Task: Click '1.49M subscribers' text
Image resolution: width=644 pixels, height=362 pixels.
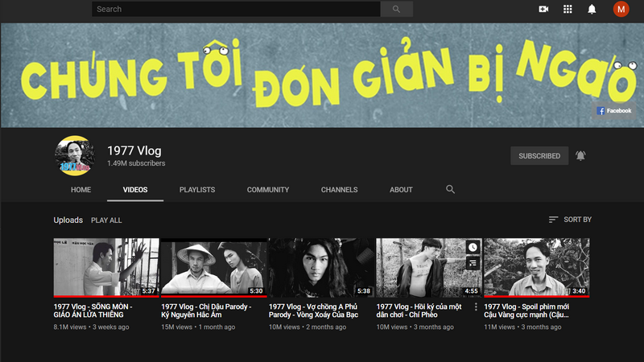Action: click(136, 163)
